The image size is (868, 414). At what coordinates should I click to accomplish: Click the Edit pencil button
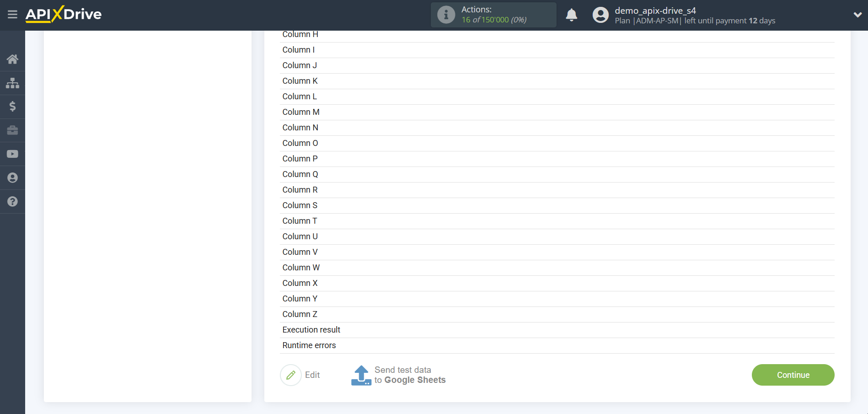pyautogui.click(x=291, y=375)
